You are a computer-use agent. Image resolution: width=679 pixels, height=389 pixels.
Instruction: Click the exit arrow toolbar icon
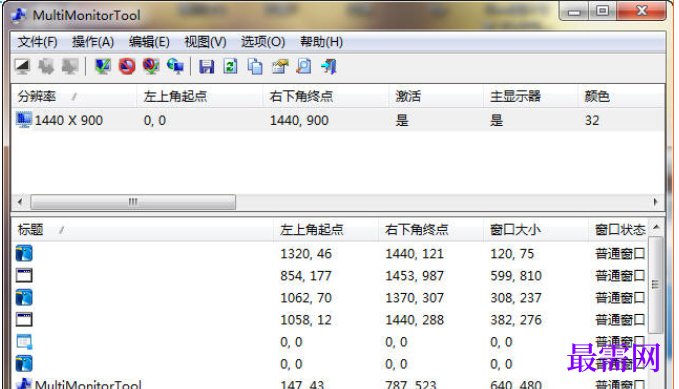[x=329, y=66]
